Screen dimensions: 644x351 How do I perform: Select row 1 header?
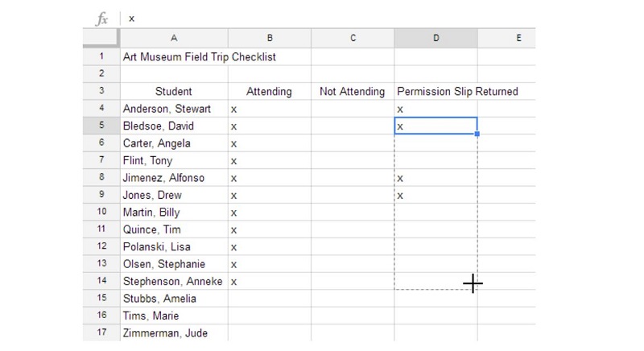pyautogui.click(x=101, y=56)
